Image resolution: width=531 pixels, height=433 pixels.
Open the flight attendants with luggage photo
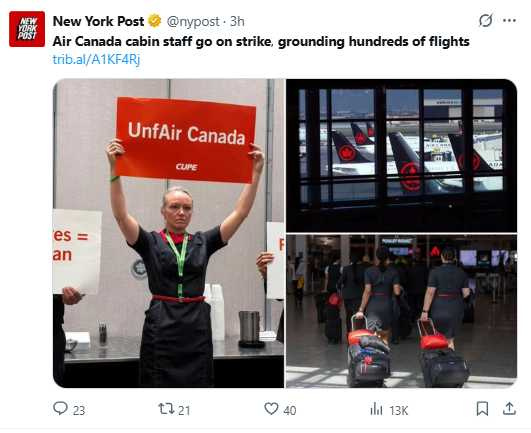tap(402, 311)
